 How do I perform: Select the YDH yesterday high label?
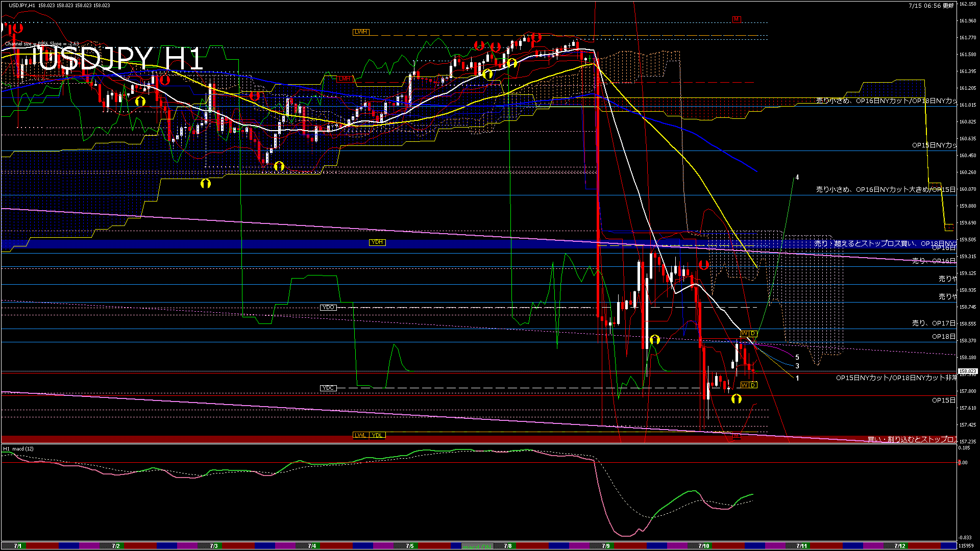(x=377, y=242)
